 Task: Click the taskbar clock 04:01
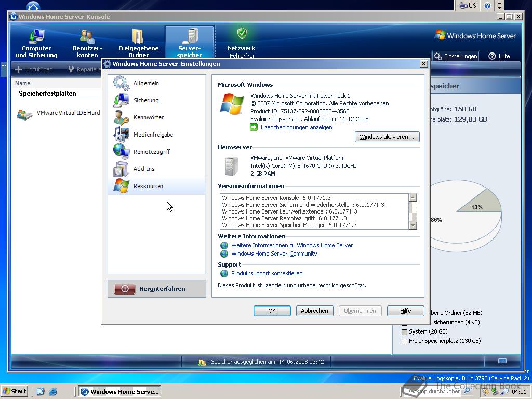point(519,392)
